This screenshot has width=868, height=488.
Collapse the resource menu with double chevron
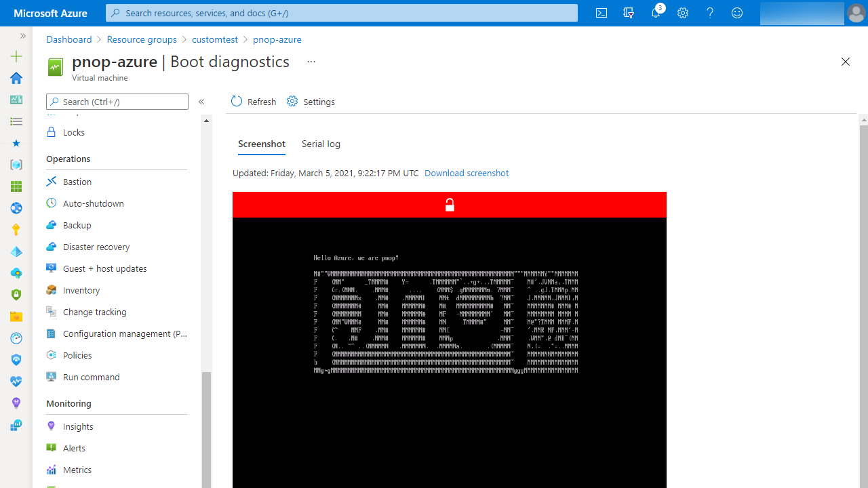coord(201,102)
